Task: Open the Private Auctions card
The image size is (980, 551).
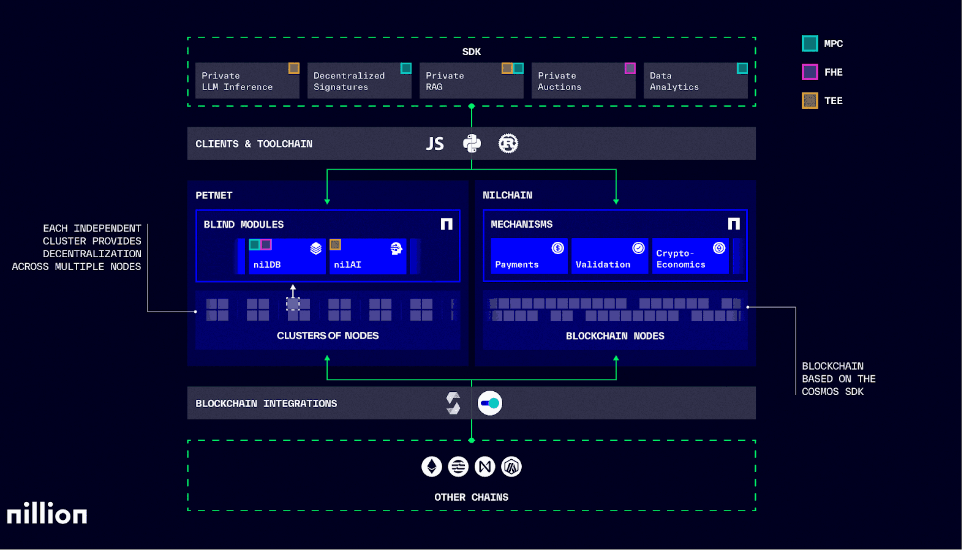Action: 583,81
